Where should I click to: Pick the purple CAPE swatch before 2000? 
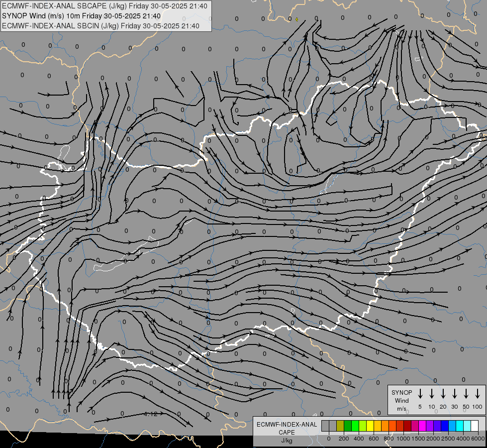429,426
